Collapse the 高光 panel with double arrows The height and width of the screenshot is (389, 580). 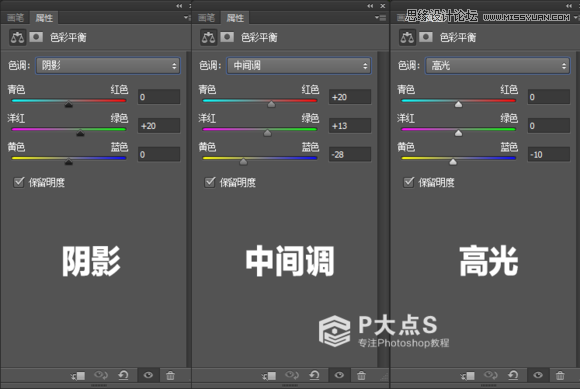569,6
